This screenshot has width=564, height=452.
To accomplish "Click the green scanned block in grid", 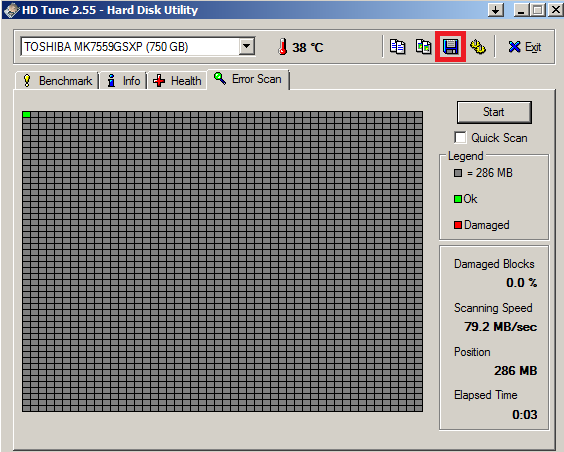I will (x=26, y=114).
